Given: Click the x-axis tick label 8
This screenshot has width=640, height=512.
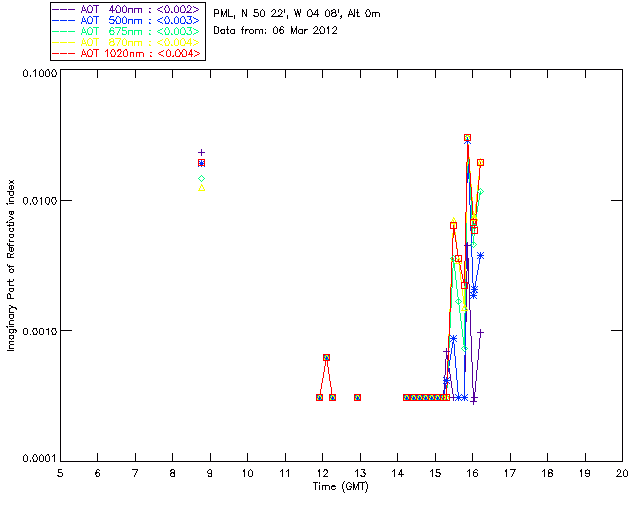Looking at the screenshot, I should (x=173, y=473).
